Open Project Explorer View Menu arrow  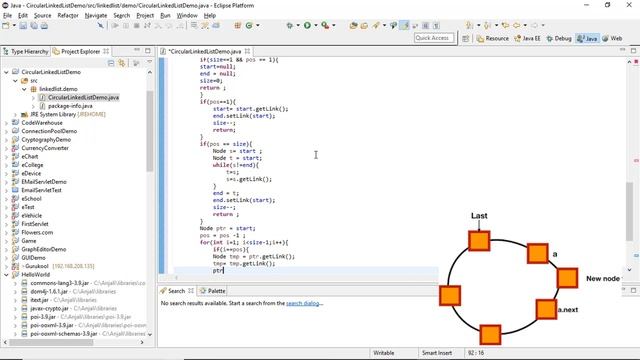tap(150, 62)
